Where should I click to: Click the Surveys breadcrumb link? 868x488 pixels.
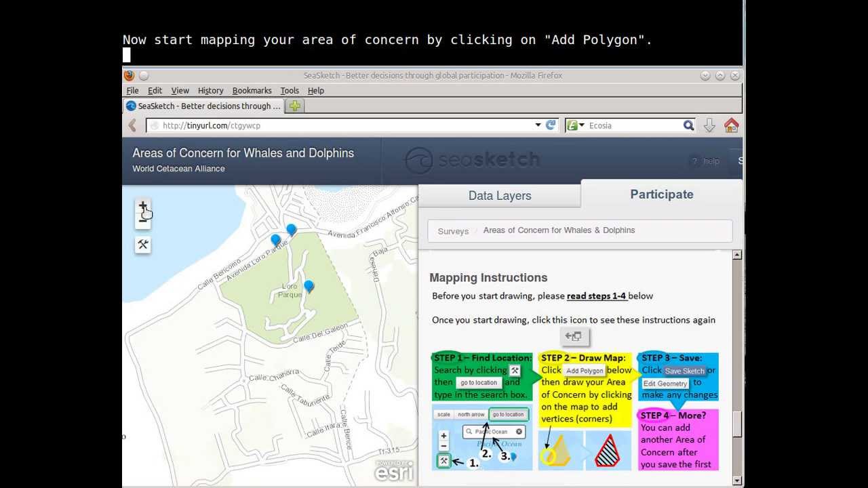click(x=453, y=231)
